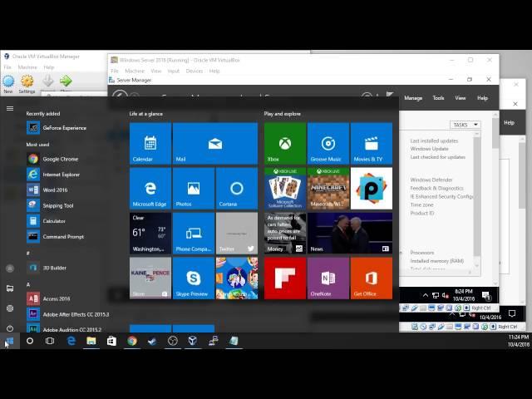Open the View menu in Server Manager

pos(460,98)
